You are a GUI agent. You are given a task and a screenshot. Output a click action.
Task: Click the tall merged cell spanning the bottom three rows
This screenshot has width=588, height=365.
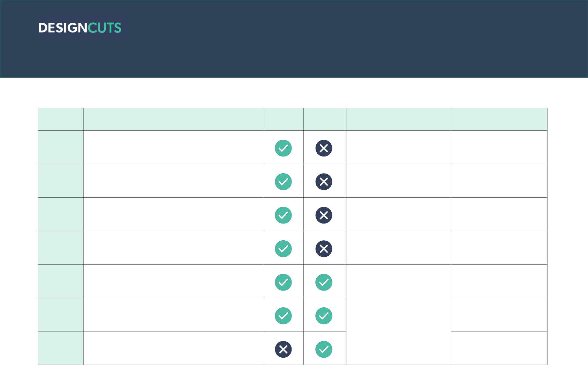click(x=398, y=314)
